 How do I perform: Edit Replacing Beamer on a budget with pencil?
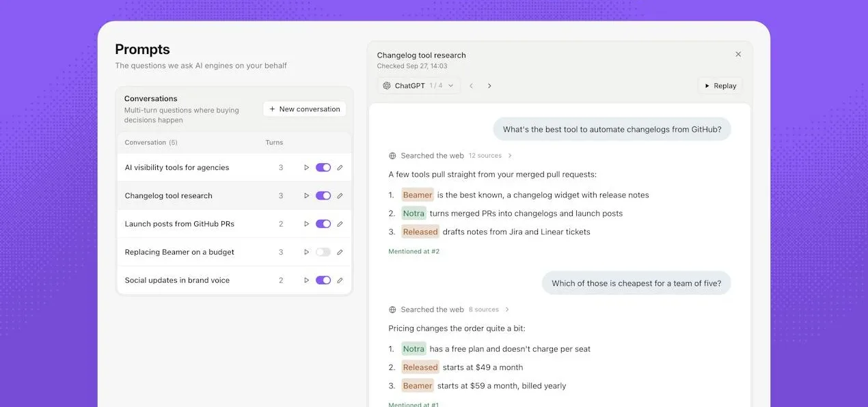click(x=340, y=252)
